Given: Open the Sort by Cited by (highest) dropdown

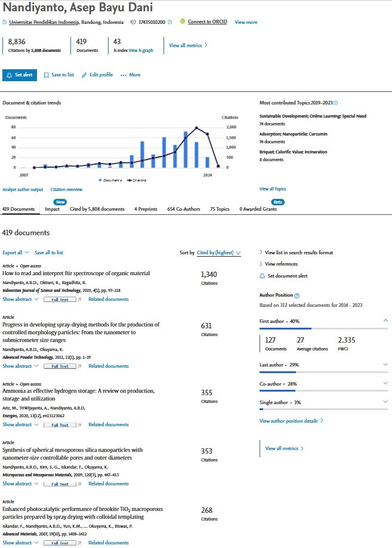Looking at the screenshot, I should pos(219,253).
